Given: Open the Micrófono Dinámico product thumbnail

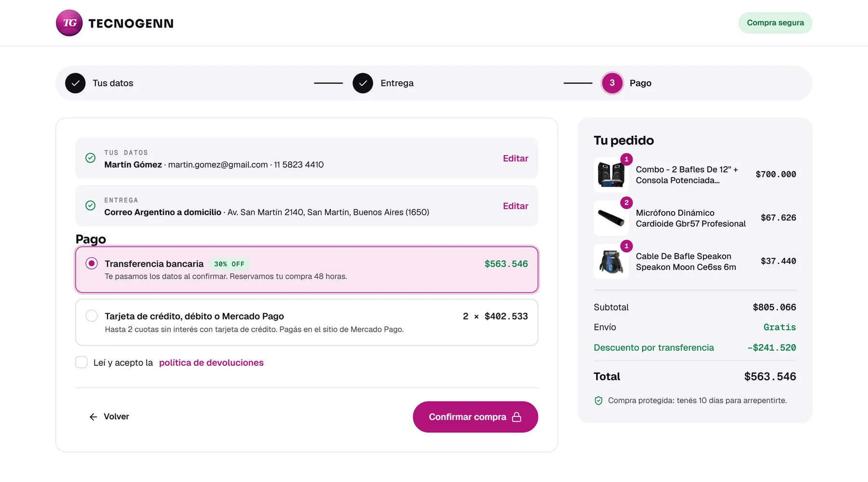Looking at the screenshot, I should tap(611, 218).
